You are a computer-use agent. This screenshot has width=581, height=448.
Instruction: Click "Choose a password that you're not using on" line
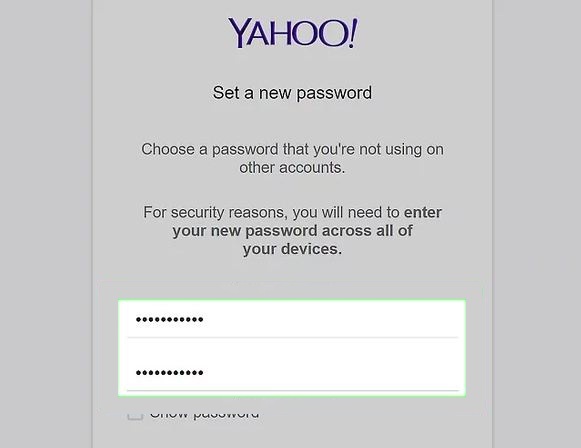pyautogui.click(x=292, y=149)
